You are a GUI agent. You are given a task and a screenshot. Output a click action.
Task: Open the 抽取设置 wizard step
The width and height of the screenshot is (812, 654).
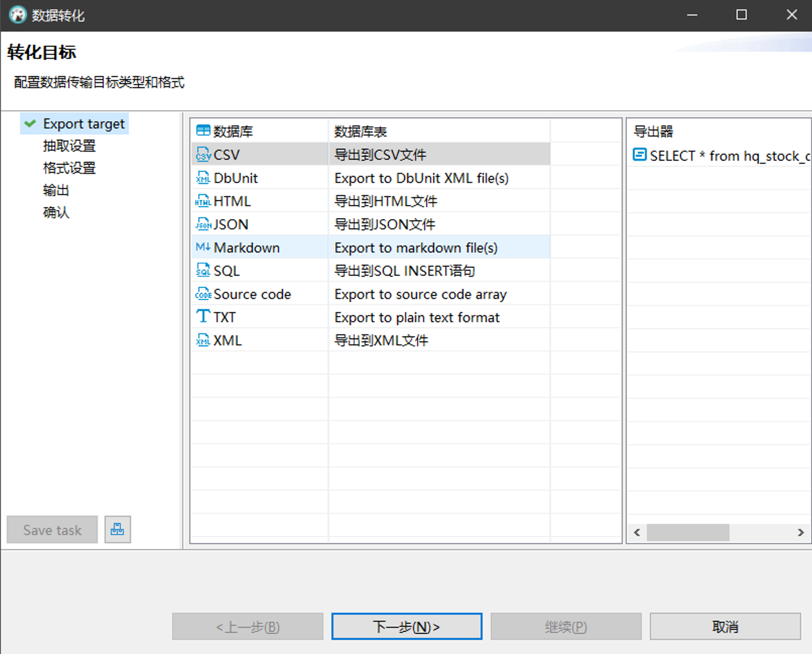tap(69, 146)
